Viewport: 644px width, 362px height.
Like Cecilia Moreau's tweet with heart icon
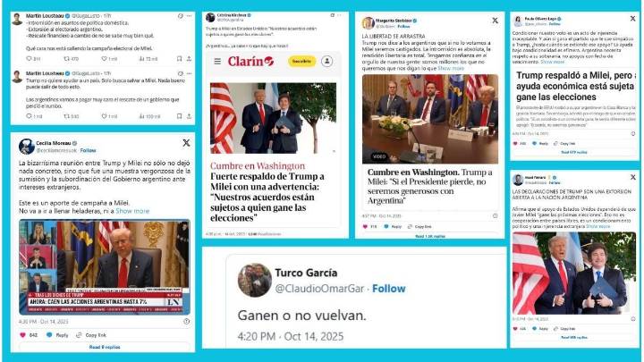point(23,335)
